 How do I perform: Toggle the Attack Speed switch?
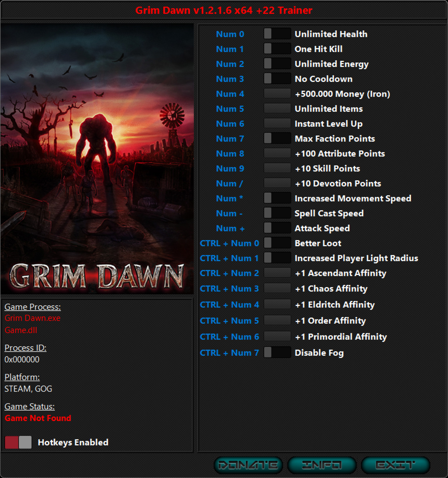(x=277, y=228)
